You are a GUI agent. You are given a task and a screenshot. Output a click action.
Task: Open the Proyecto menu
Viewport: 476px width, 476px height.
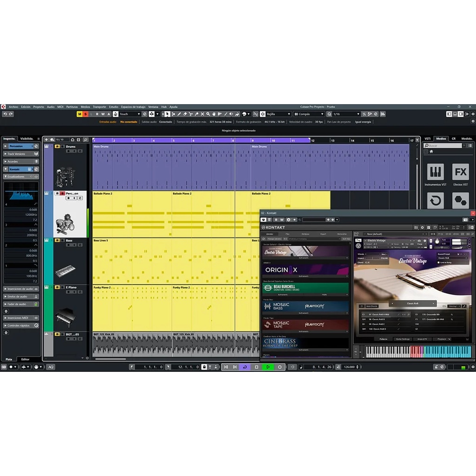point(39,107)
